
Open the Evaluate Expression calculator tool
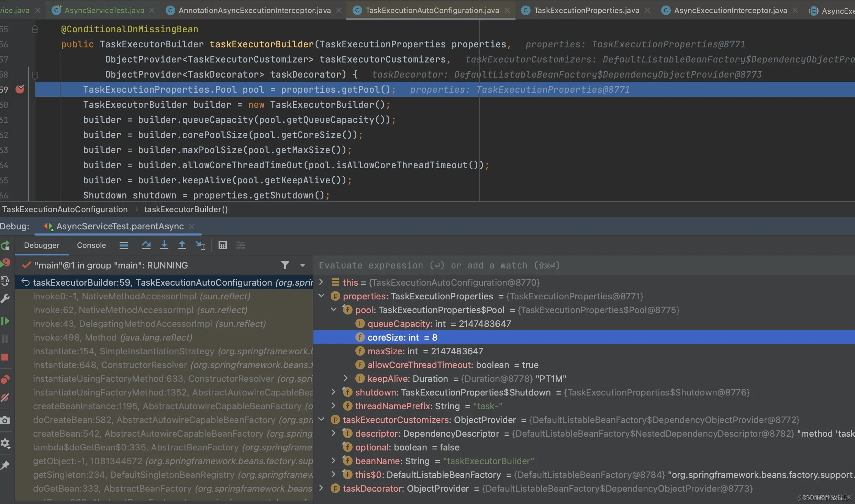[222, 245]
